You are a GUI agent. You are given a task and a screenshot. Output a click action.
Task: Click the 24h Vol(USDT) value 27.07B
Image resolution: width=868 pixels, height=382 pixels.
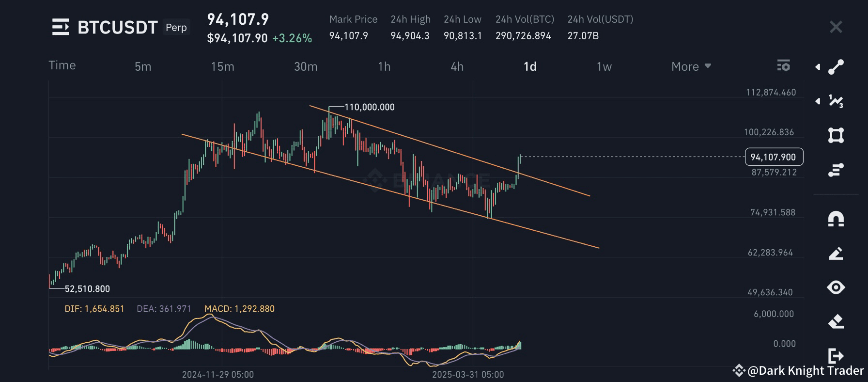point(583,36)
